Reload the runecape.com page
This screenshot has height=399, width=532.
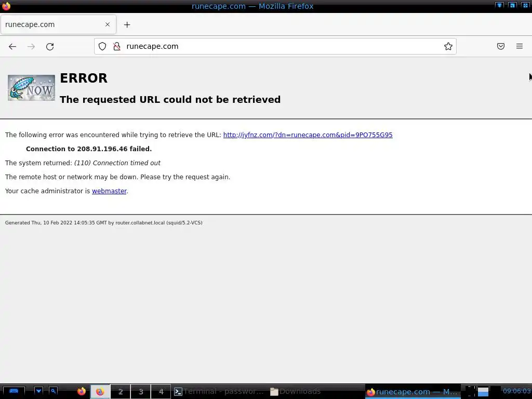(x=50, y=46)
